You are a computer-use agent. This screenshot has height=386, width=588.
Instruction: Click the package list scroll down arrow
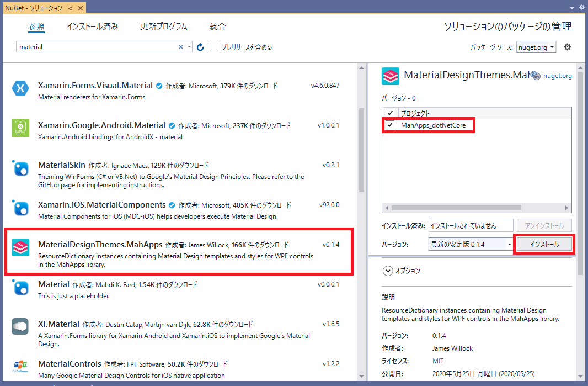coord(361,376)
